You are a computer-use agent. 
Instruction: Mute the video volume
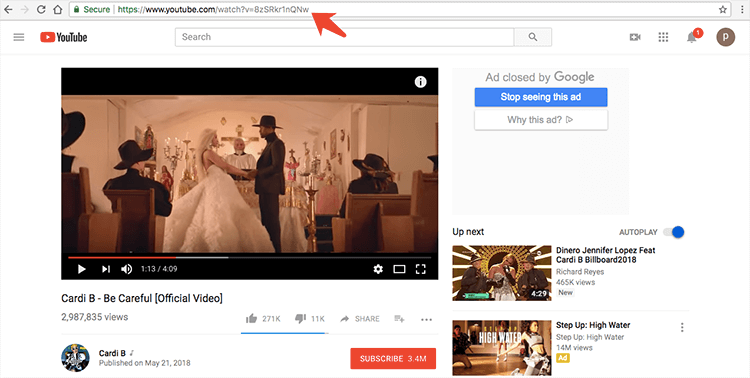click(x=126, y=269)
